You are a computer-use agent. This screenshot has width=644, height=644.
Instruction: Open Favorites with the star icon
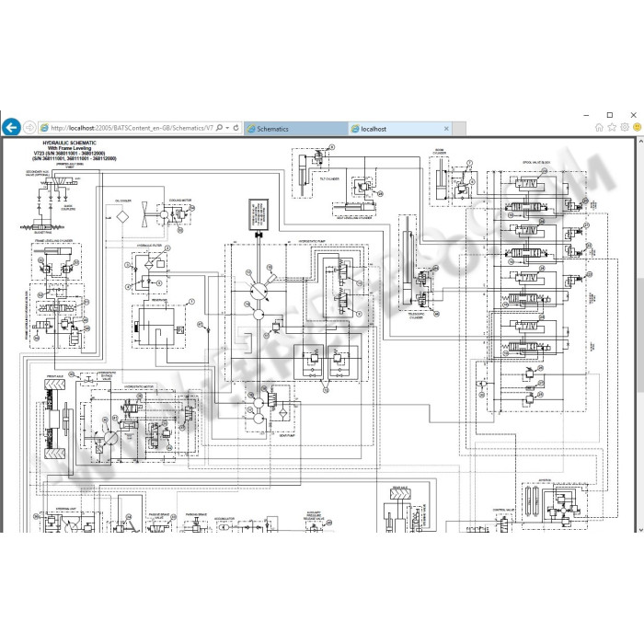point(612,127)
